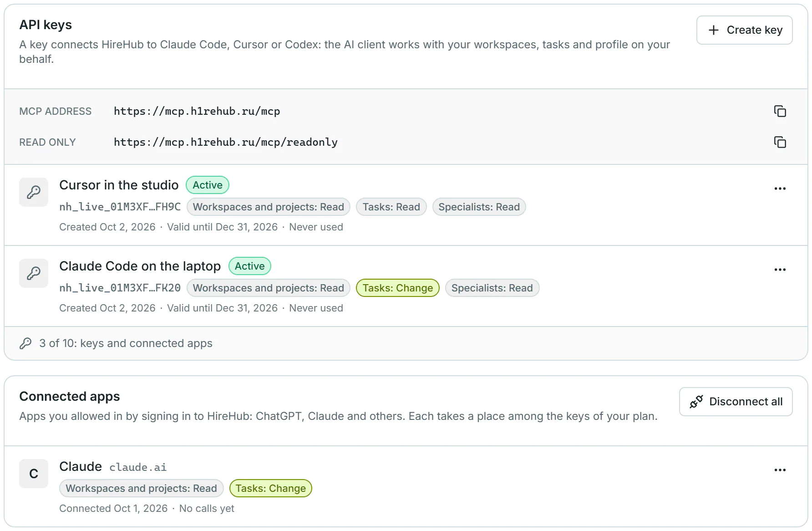Click Workspaces and projects: Read on Claude Code key
The height and width of the screenshot is (531, 812).
(268, 288)
